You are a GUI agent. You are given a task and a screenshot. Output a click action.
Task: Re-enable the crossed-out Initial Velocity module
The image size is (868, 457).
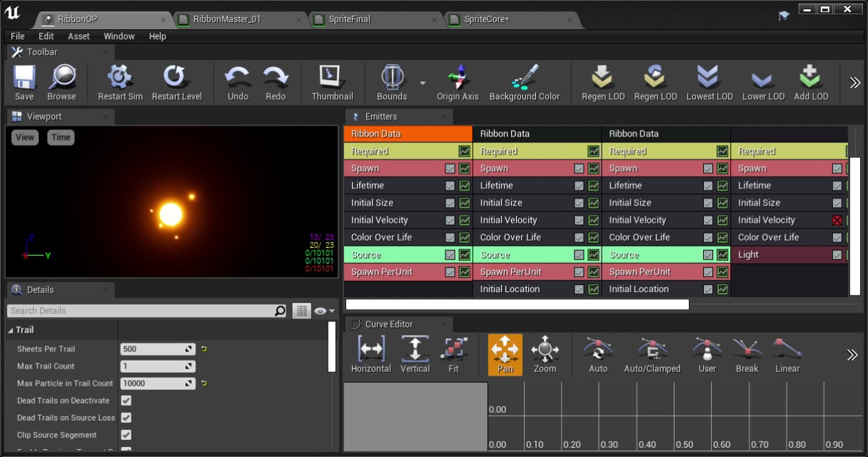[837, 220]
